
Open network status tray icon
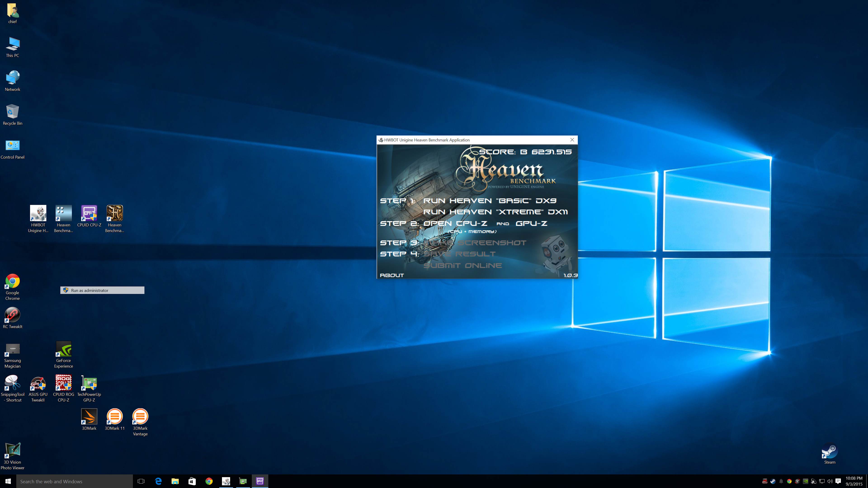822,481
